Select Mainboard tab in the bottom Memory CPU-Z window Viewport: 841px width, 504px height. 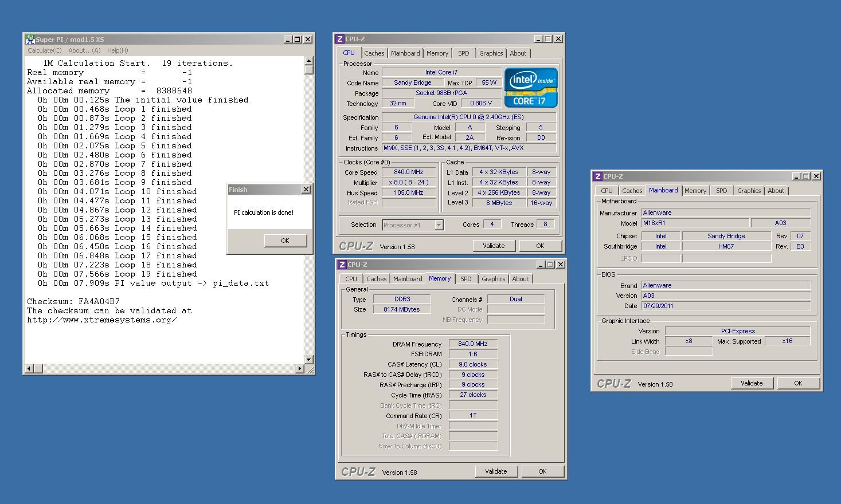tap(408, 279)
